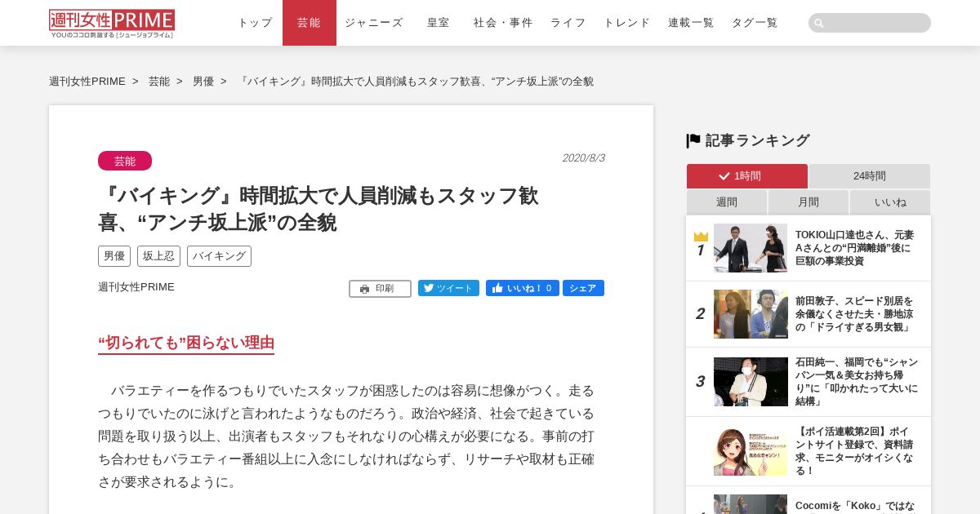Click the Facebook シェア button
The width and height of the screenshot is (980, 514).
point(583,288)
